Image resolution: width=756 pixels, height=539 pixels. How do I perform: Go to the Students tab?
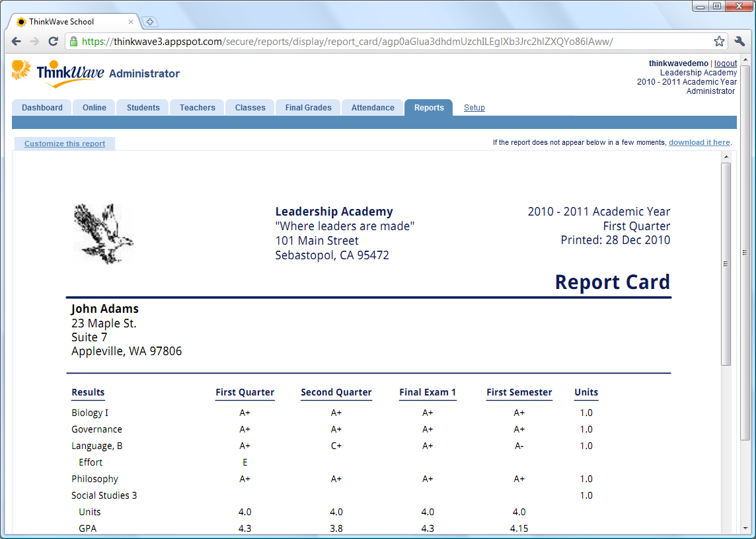tap(143, 108)
